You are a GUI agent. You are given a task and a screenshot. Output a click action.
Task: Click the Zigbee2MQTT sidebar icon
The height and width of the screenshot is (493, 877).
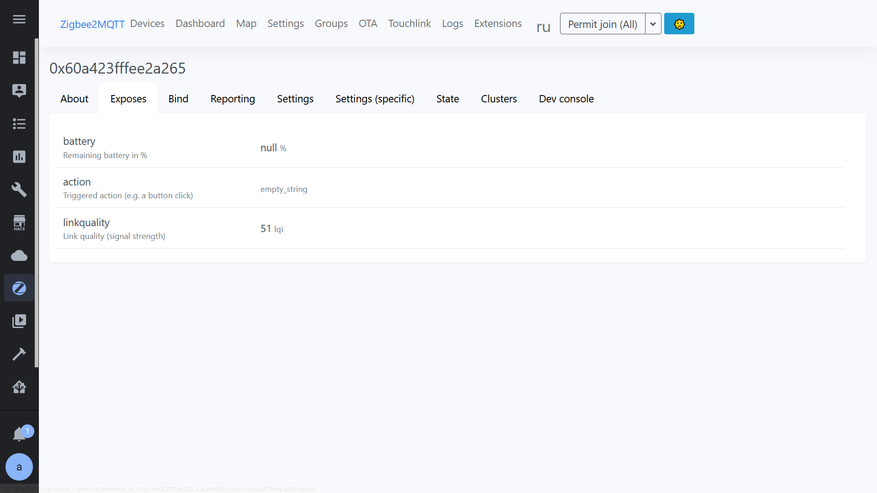(x=19, y=289)
